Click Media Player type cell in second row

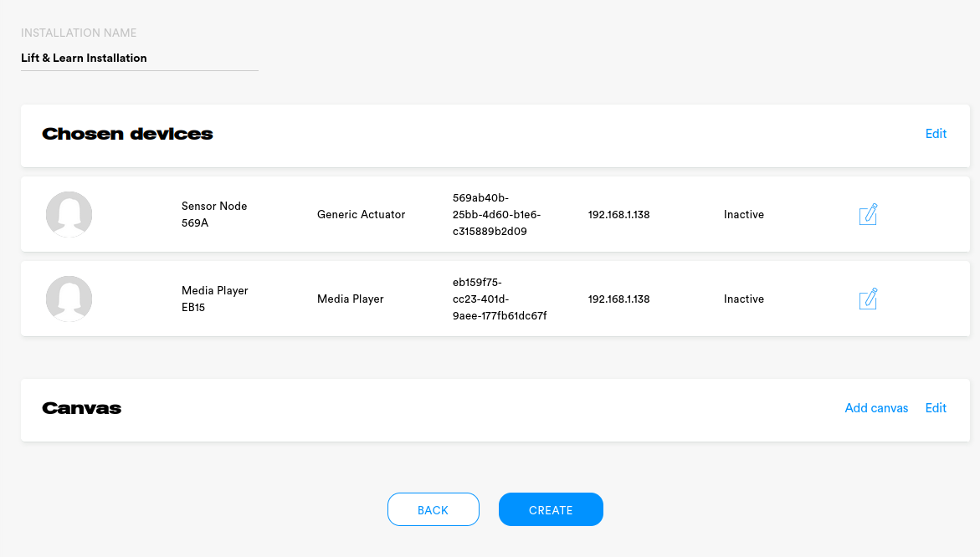[350, 299]
